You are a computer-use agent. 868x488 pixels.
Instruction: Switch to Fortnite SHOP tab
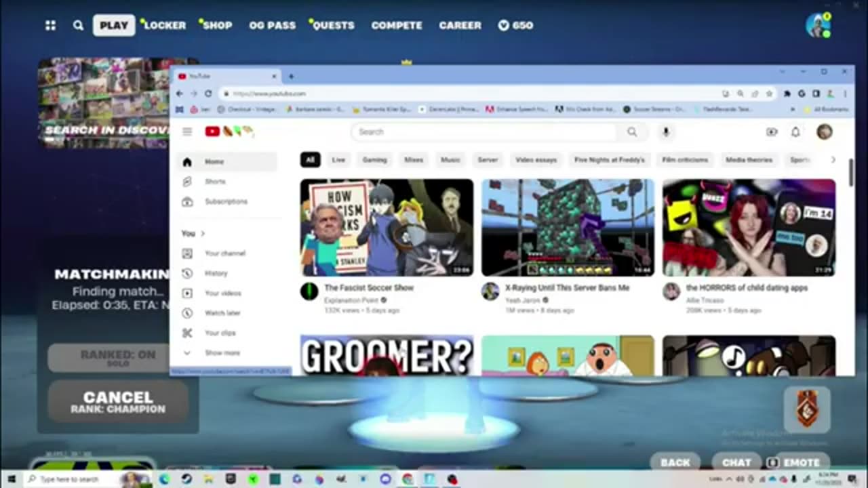pyautogui.click(x=217, y=25)
